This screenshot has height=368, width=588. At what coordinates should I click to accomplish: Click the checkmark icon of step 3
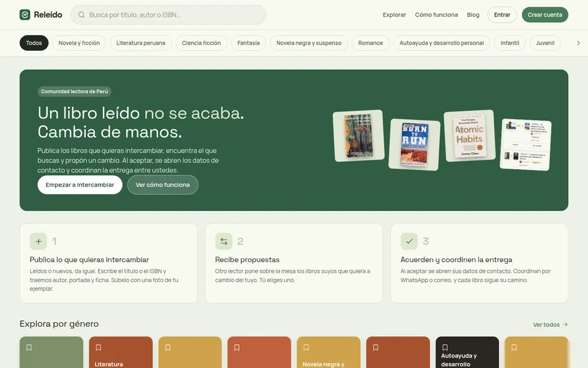409,241
